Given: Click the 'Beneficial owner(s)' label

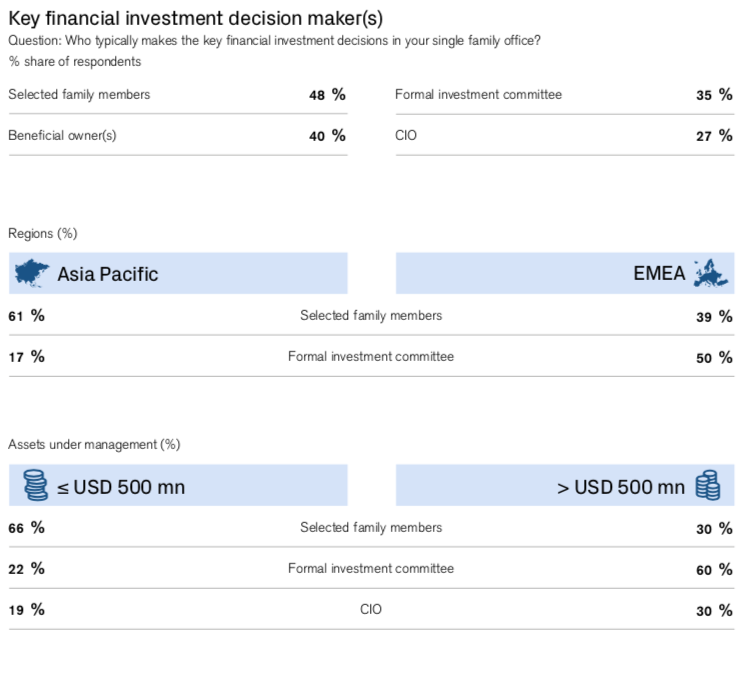Looking at the screenshot, I should 62,136.
